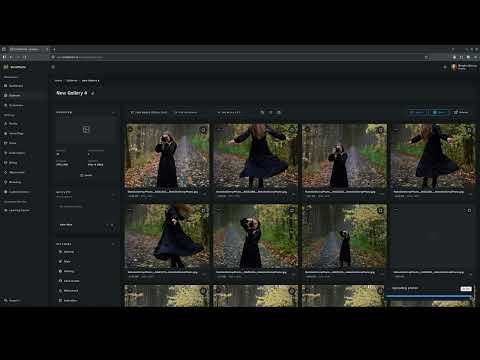Select the third top-row thumbnail via corner circle
The image size is (480, 360).
[x=380, y=130]
